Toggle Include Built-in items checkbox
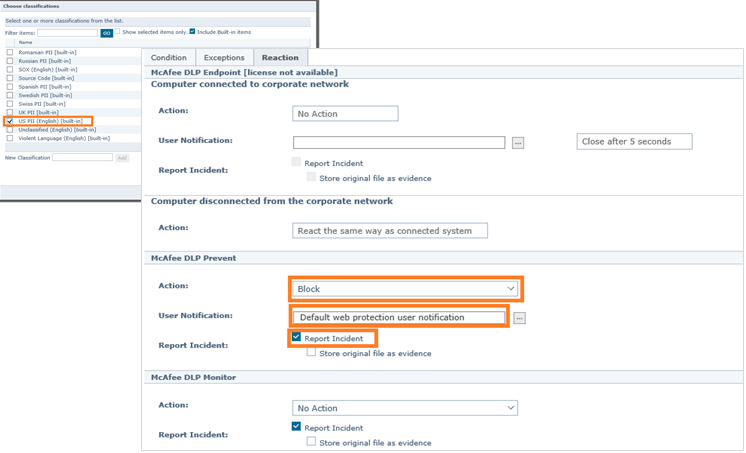 193,32
